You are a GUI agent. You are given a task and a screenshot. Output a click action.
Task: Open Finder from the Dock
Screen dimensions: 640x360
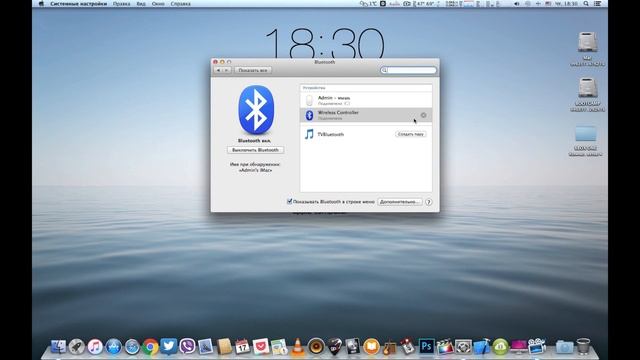point(58,347)
